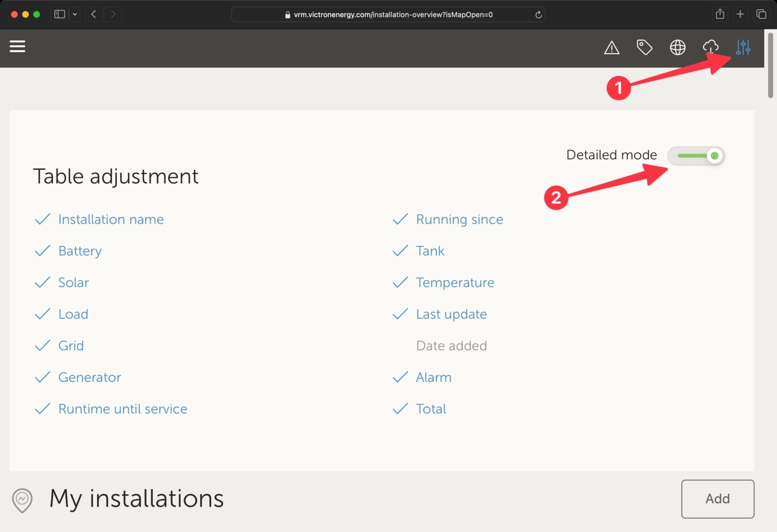Click Safari share icon
This screenshot has width=777, height=532.
point(720,14)
